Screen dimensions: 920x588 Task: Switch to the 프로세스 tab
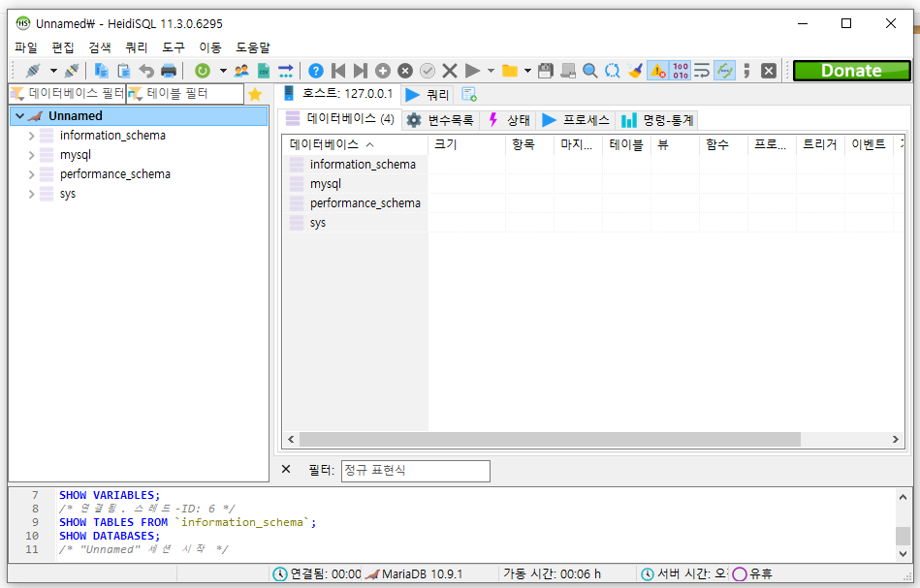(x=576, y=120)
